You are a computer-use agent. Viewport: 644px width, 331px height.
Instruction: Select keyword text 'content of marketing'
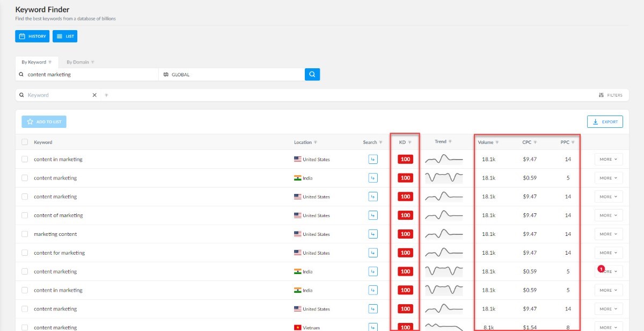[58, 215]
